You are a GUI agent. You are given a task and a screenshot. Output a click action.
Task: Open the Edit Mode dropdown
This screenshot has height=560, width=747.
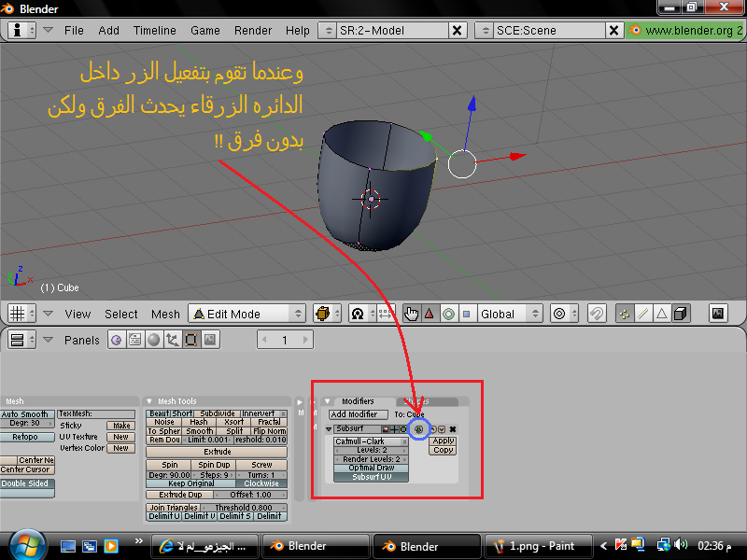pos(247,314)
